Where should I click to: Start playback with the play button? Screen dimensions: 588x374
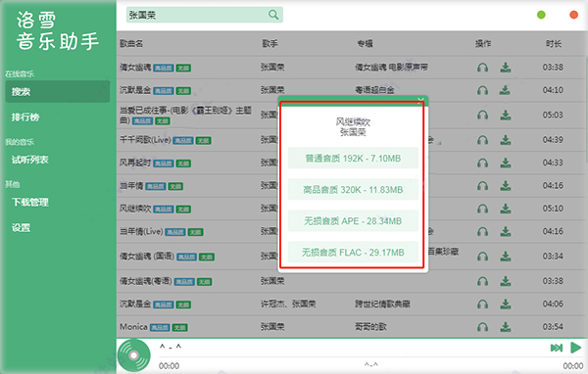pyautogui.click(x=575, y=348)
